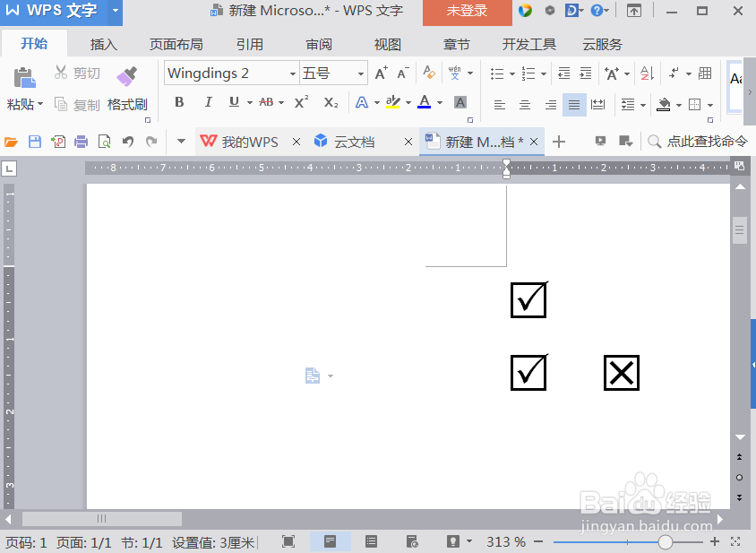Expand font color dropdown arrow
Viewport: 756px width, 553px height.
point(440,102)
